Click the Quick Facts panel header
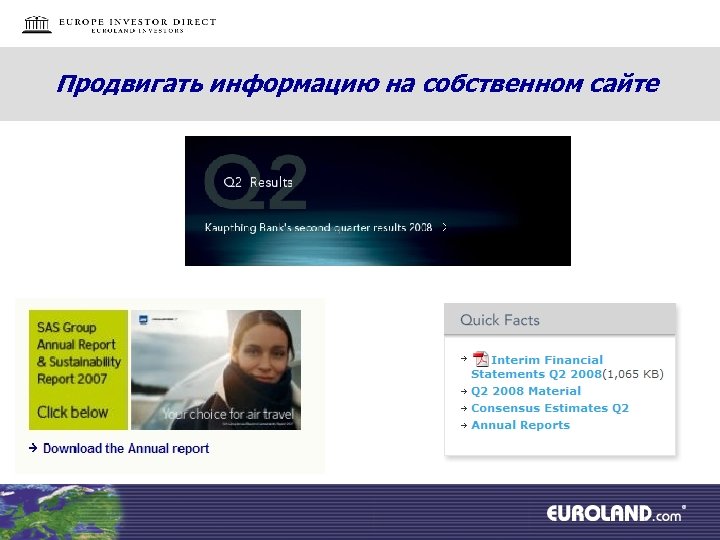720x540 pixels. click(x=560, y=320)
